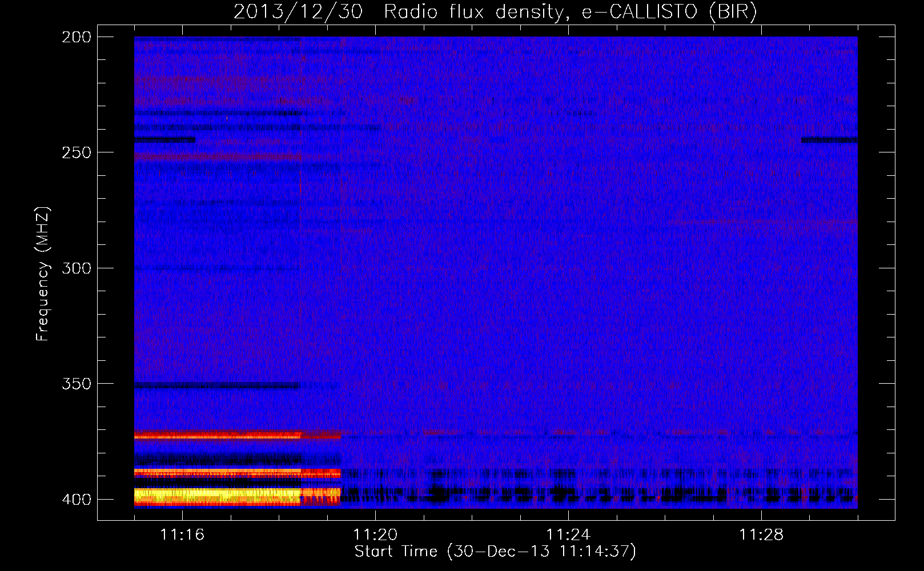The width and height of the screenshot is (924, 571).
Task: Click the 11:20 time tick label
Action: pyautogui.click(x=375, y=534)
